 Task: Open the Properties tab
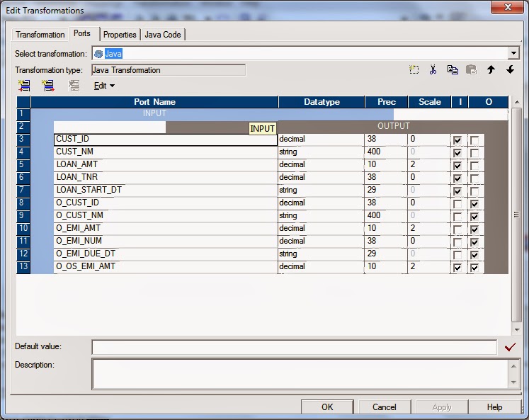tap(120, 35)
